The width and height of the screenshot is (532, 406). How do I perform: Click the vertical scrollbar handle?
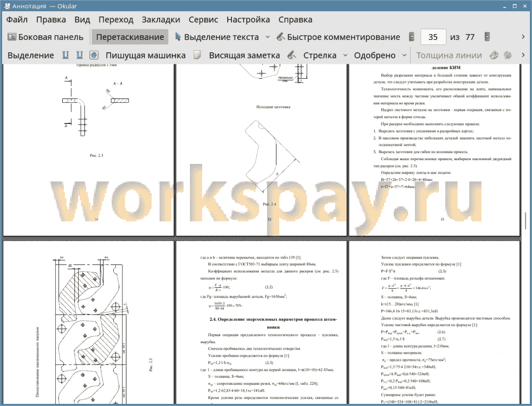(x=525, y=221)
